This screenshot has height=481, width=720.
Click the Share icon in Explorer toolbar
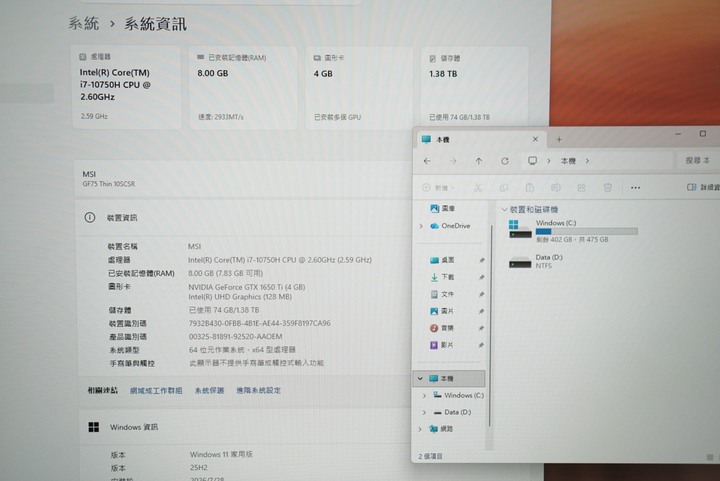click(581, 188)
